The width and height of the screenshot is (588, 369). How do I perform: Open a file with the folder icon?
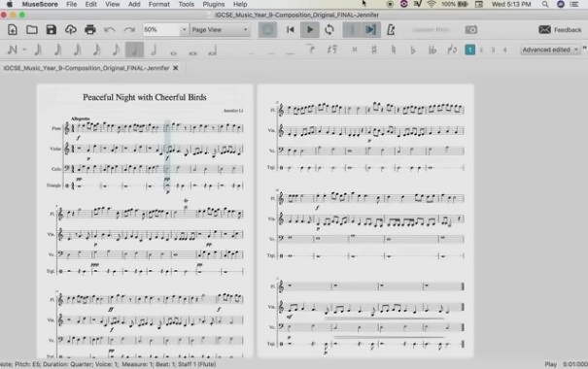point(32,29)
